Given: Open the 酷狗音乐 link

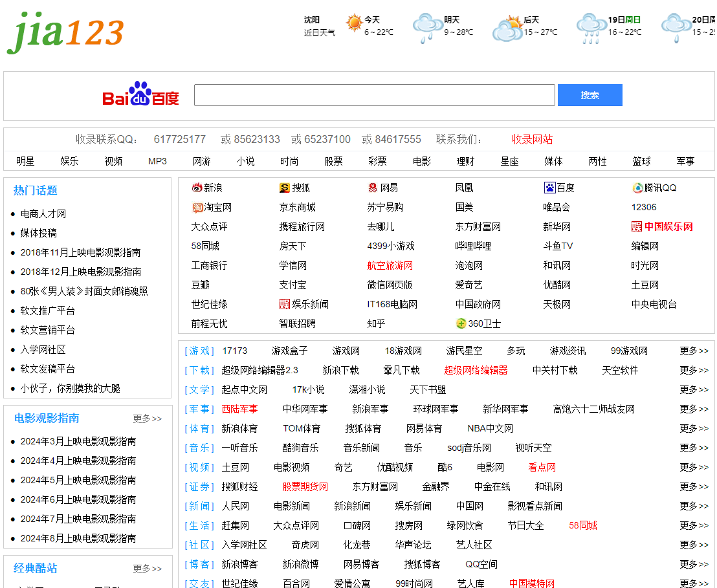Looking at the screenshot, I should (x=300, y=448).
